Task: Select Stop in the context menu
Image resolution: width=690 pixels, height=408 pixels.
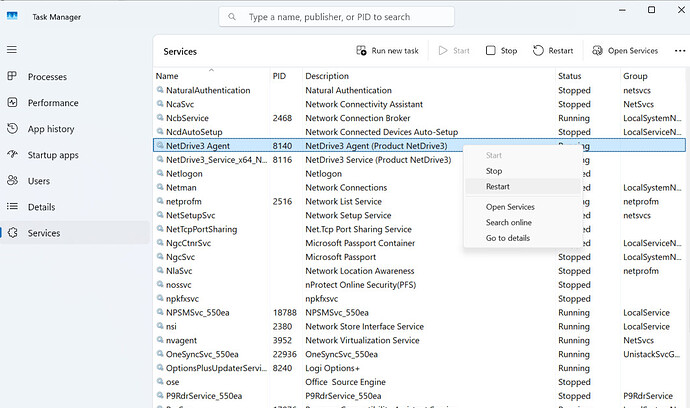Action: 494,171
